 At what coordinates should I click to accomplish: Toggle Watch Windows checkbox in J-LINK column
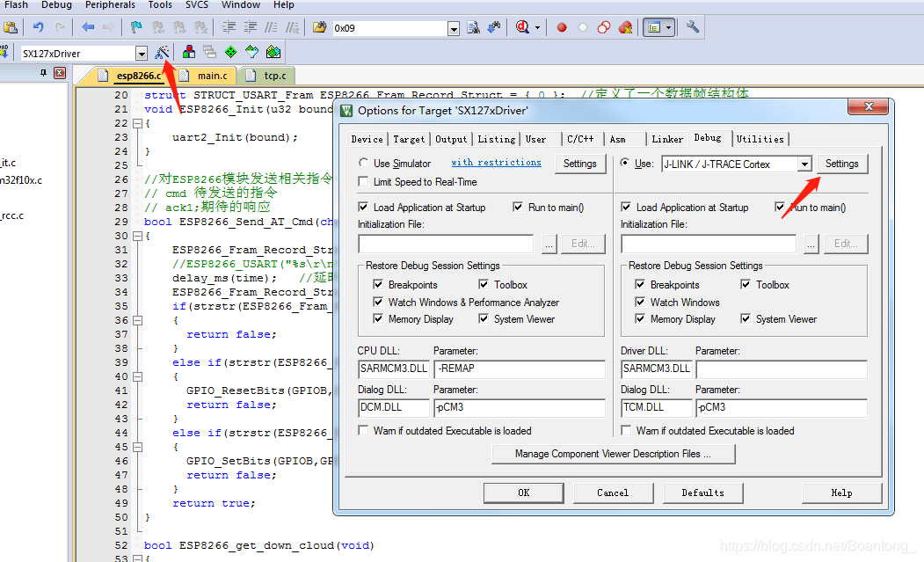[x=641, y=302]
